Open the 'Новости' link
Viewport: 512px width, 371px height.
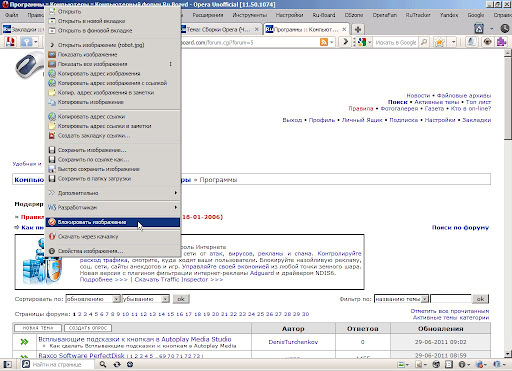(x=418, y=96)
